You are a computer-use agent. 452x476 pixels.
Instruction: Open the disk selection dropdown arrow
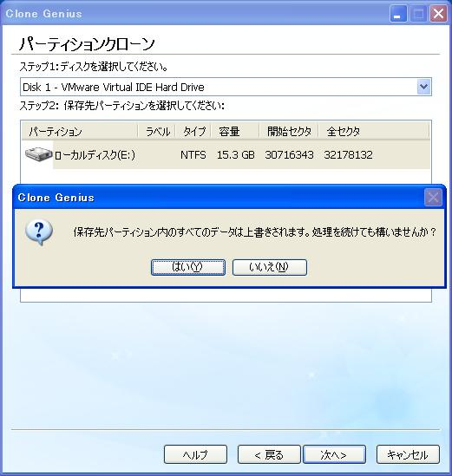coord(423,87)
